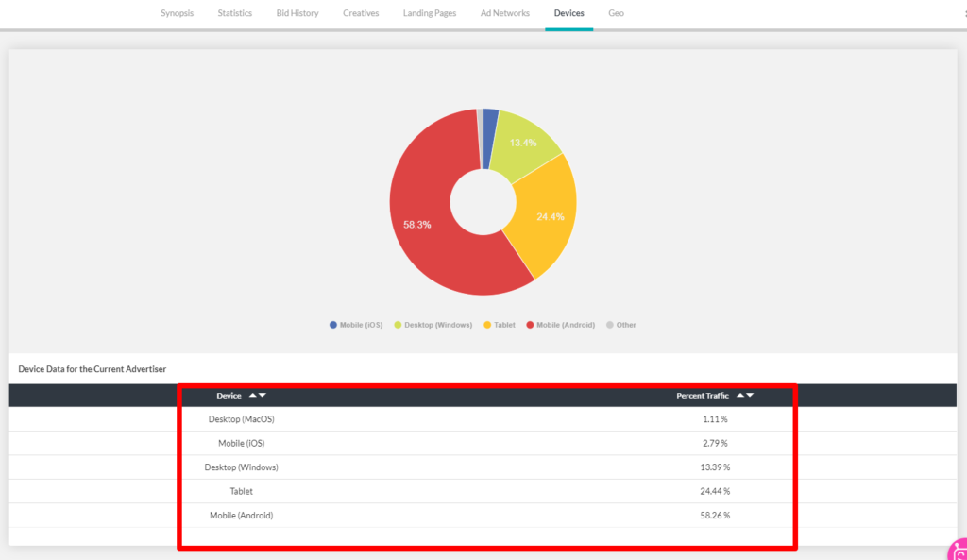Toggle Other series in chart legend
Viewport: 967px width, 560px height.
[x=620, y=325]
